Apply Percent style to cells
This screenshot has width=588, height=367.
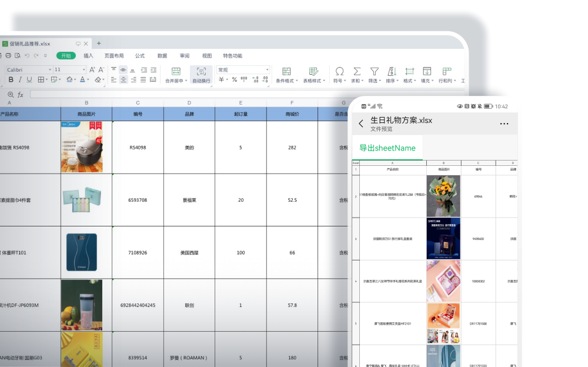pos(235,79)
